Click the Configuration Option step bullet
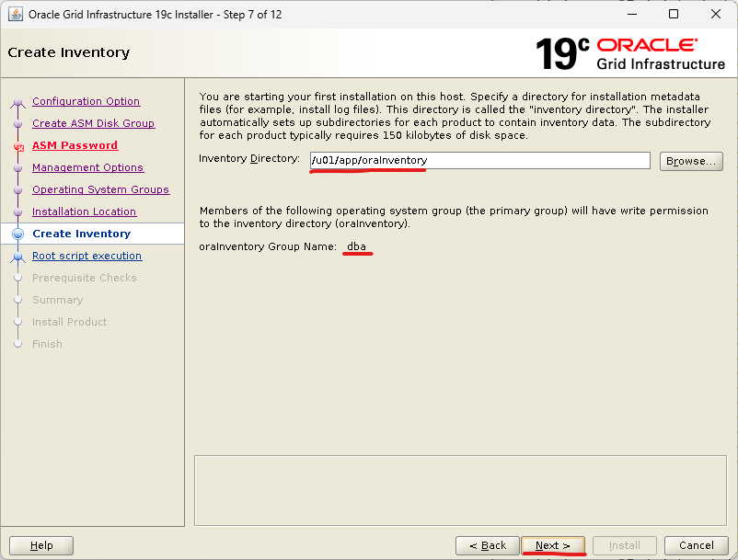The image size is (738, 560). tap(17, 102)
